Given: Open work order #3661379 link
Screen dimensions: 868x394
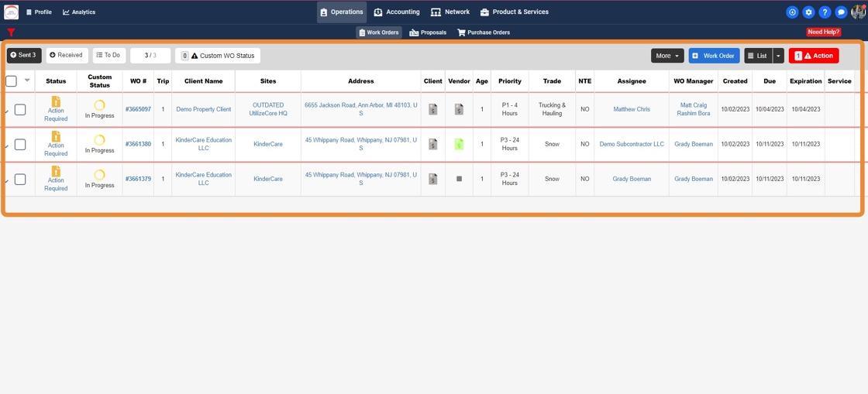Looking at the screenshot, I should pyautogui.click(x=138, y=179).
